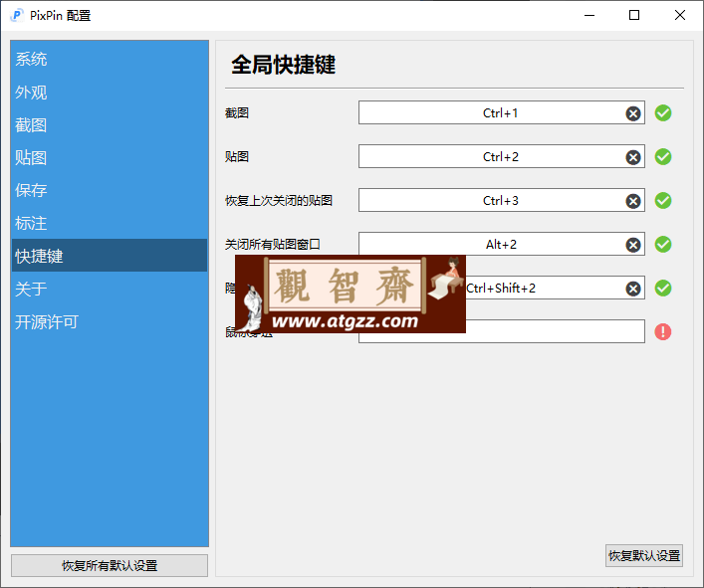This screenshot has width=704, height=588.
Task: Click green check icon beside Ctrl+1
Action: pyautogui.click(x=663, y=113)
